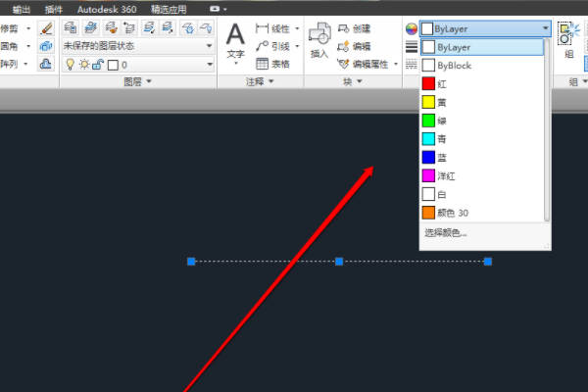Click the Offset tool icon

46,64
